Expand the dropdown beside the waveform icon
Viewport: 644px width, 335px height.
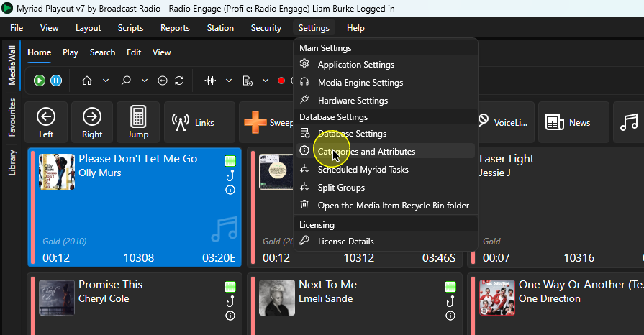click(x=229, y=81)
